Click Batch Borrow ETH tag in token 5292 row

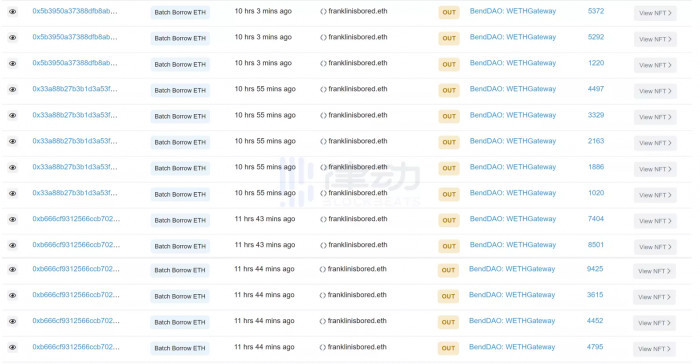[180, 38]
